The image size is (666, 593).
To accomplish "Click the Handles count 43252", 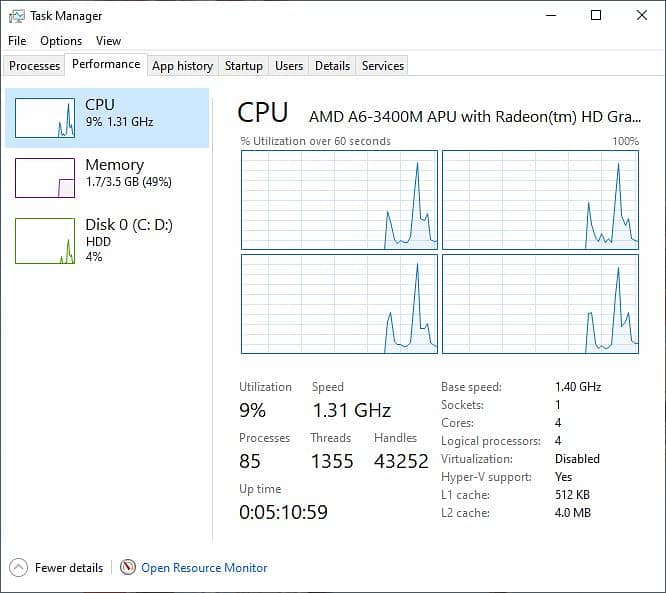I will click(401, 461).
